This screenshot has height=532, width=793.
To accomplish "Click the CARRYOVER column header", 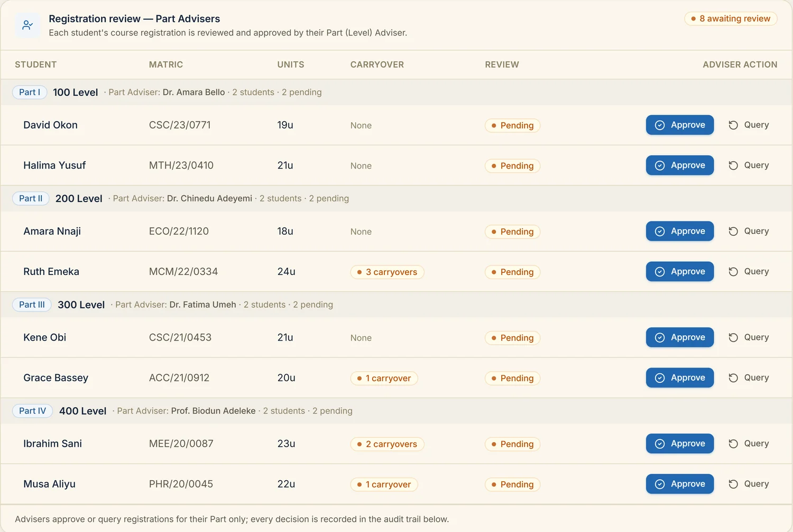I will click(x=377, y=65).
